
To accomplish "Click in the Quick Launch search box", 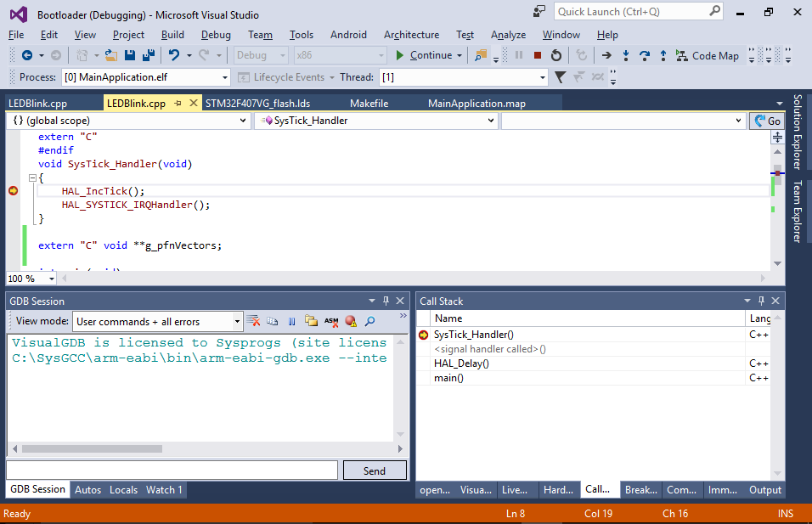I will pyautogui.click(x=638, y=11).
